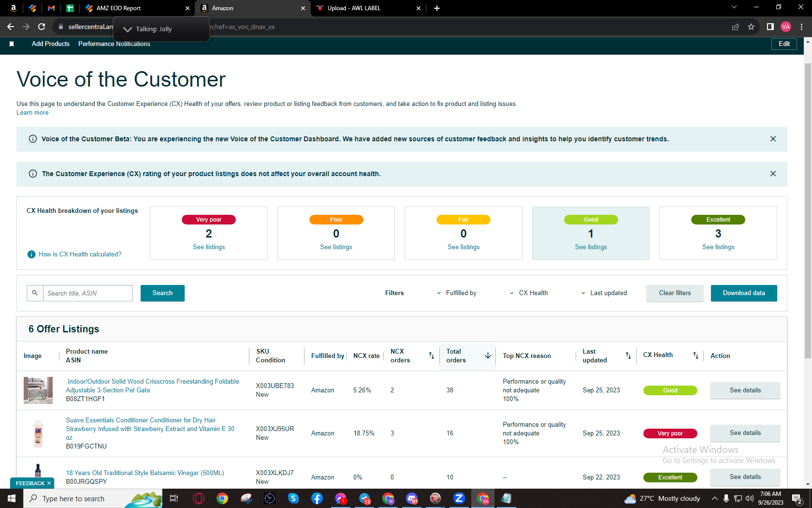The width and height of the screenshot is (812, 508).
Task: Open Facebook from the taskbar
Action: pos(317,498)
